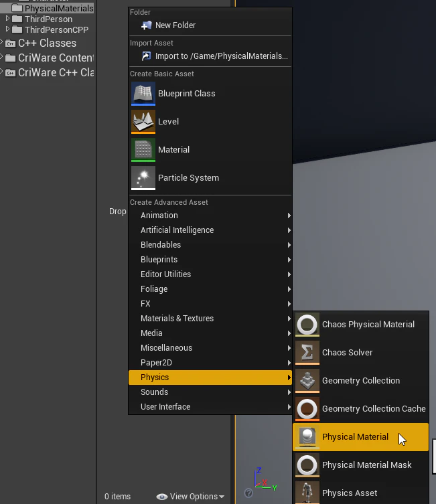The image size is (436, 504).
Task: Click the Geometry Collection cubes icon
Action: click(307, 381)
